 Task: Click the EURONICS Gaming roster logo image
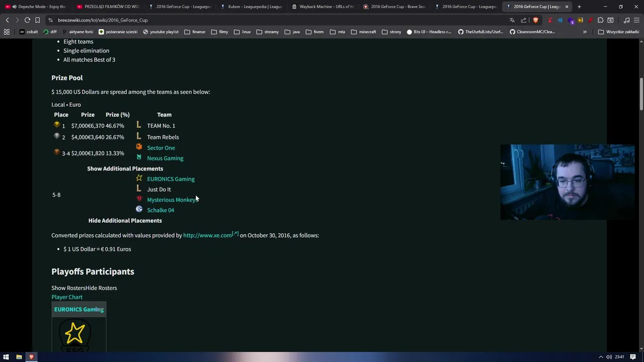pos(75,335)
